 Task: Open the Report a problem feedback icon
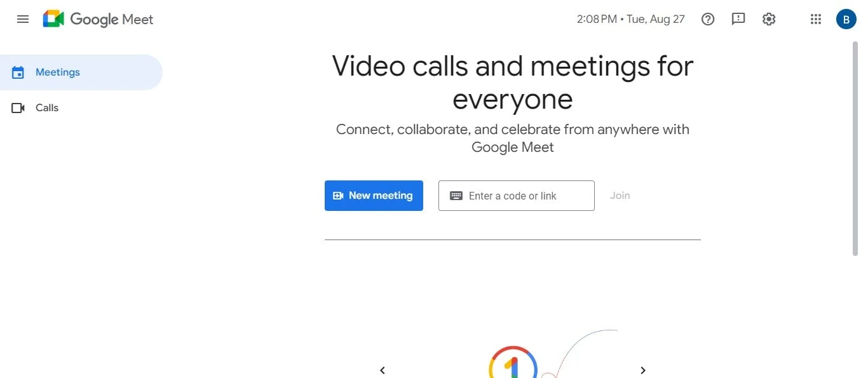pos(738,19)
